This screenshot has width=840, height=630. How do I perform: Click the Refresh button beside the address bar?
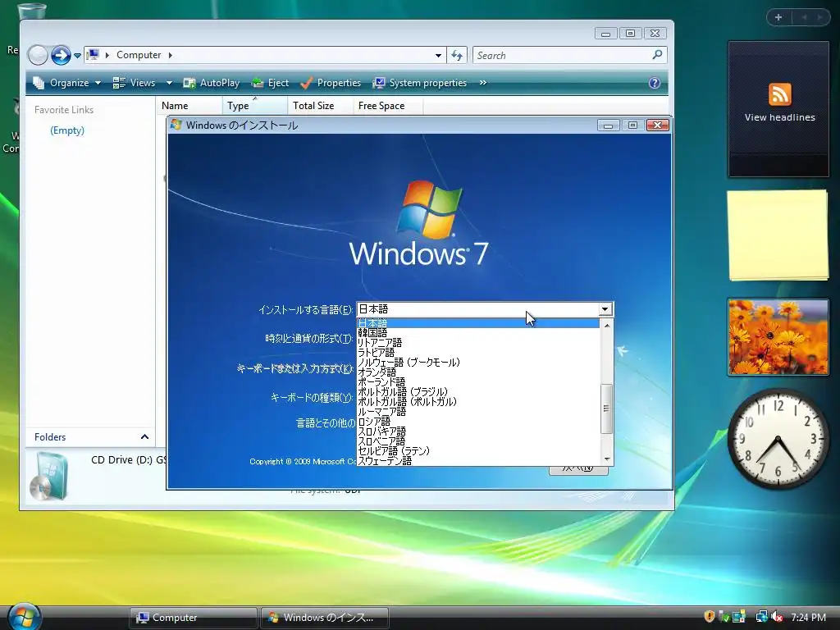457,55
